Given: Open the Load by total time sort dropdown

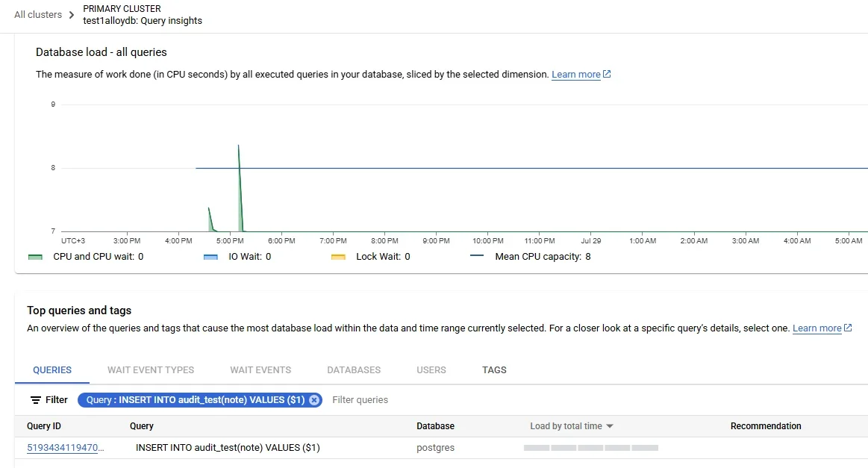Looking at the screenshot, I should pyautogui.click(x=571, y=425).
